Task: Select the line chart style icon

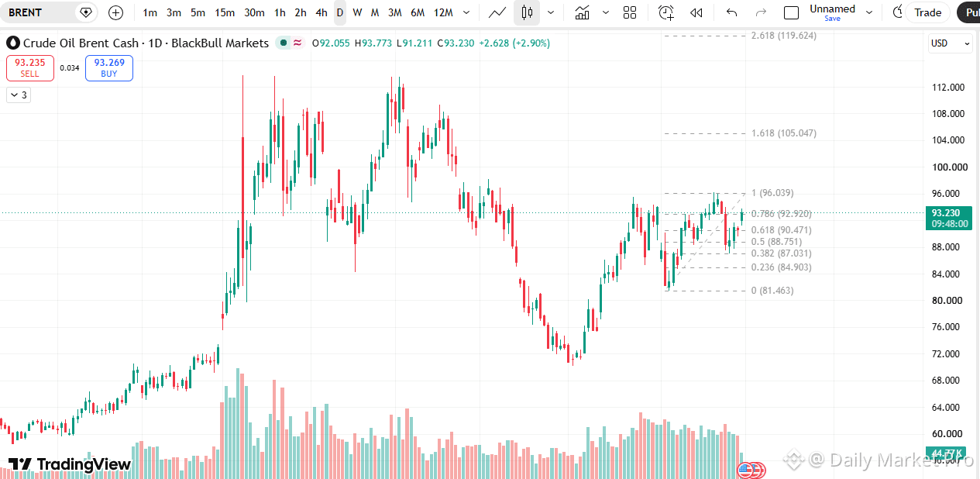Action: pos(498,12)
